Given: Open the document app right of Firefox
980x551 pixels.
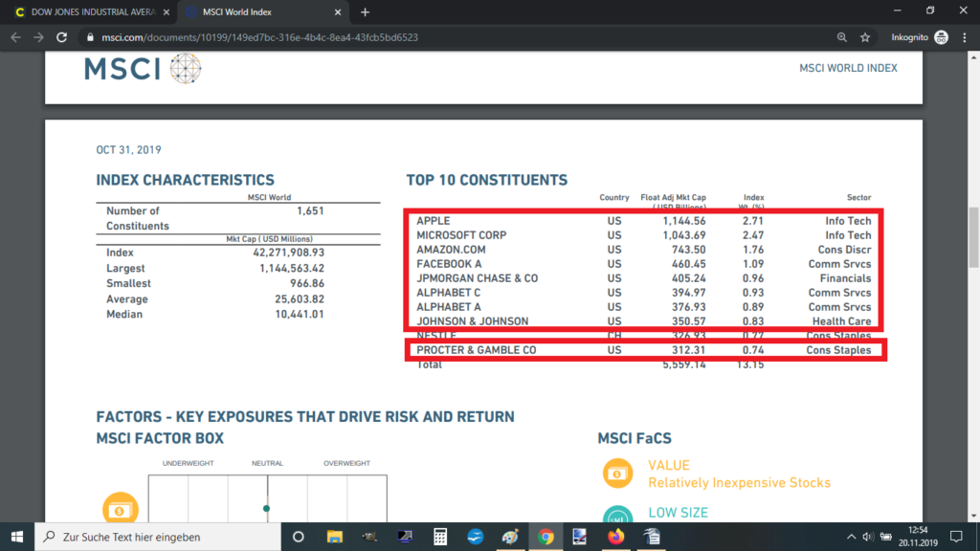Looking at the screenshot, I should tap(651, 537).
